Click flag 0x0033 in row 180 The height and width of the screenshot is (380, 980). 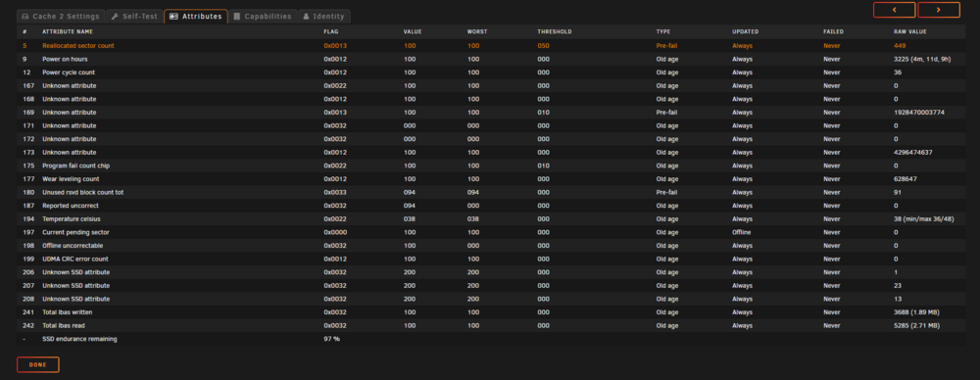click(x=334, y=193)
